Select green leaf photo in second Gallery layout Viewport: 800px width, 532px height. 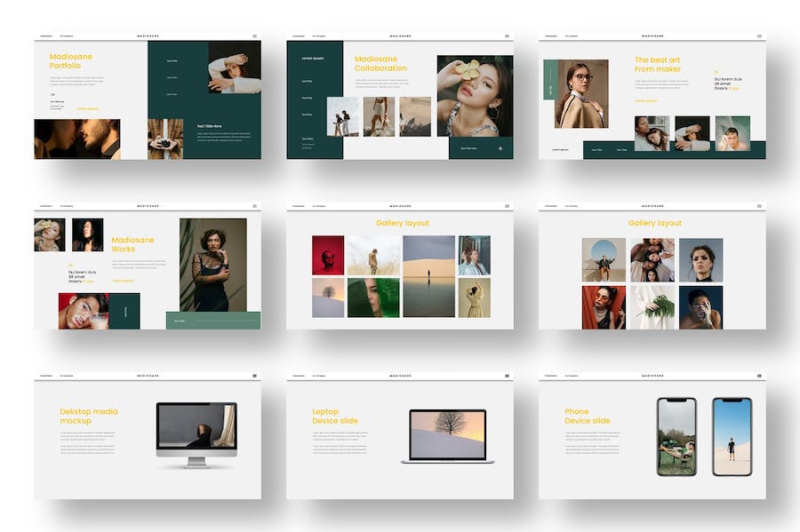tap(652, 306)
